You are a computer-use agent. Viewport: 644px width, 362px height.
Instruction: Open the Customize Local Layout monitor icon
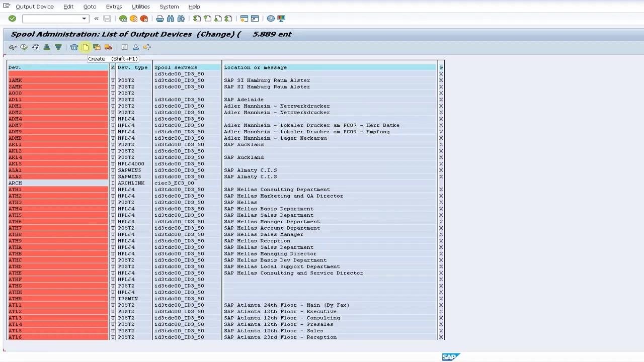tap(281, 19)
